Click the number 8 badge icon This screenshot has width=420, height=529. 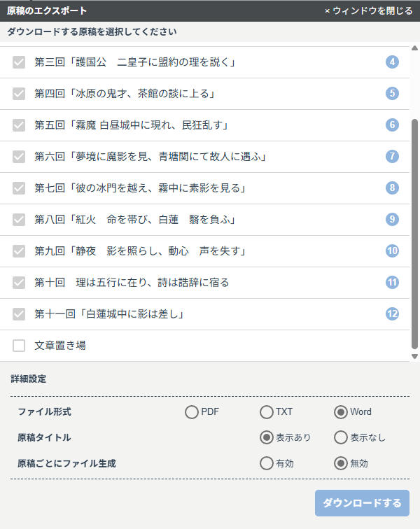pyautogui.click(x=392, y=188)
